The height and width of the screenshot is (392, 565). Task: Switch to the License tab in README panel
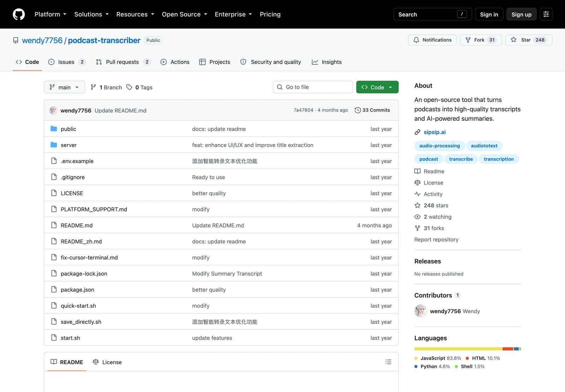click(107, 362)
